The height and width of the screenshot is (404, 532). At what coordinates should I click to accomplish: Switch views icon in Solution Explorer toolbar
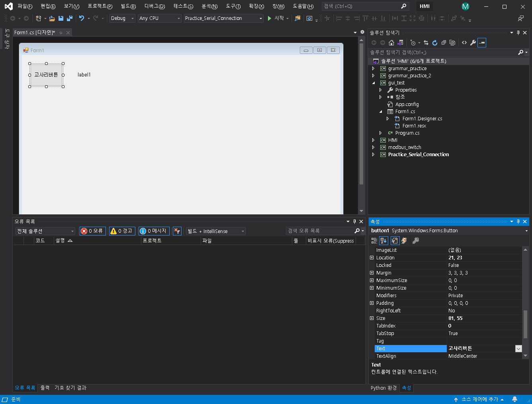(x=400, y=43)
